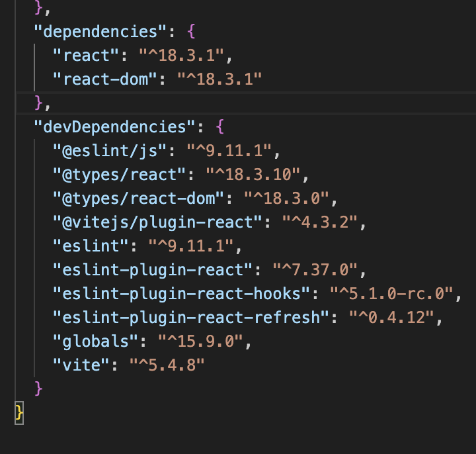
Task: Click the "eslint" key
Action: 91,246
